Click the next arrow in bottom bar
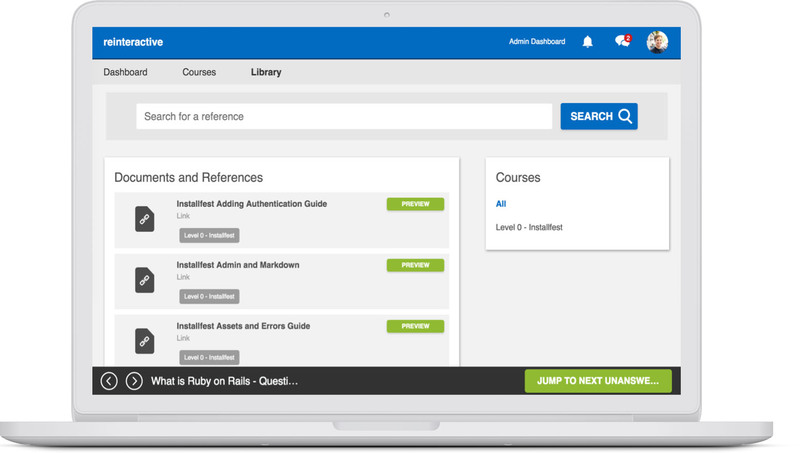 pyautogui.click(x=134, y=381)
